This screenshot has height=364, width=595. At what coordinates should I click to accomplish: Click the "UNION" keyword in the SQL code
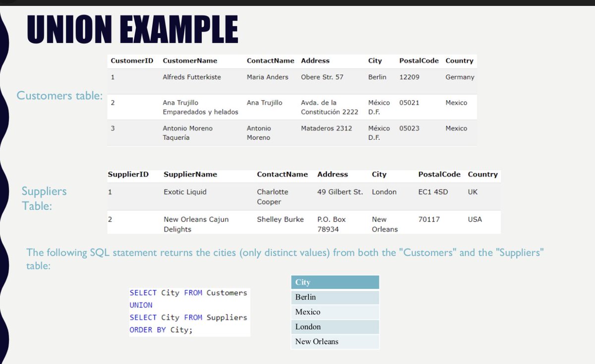[141, 305]
